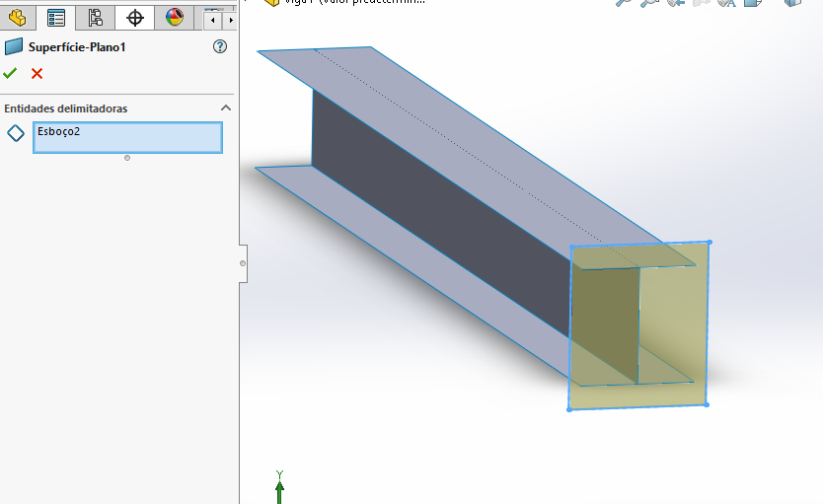Screen dimensions: 823x504
Task: Open the ConfigurationManager tab
Action: click(95, 18)
